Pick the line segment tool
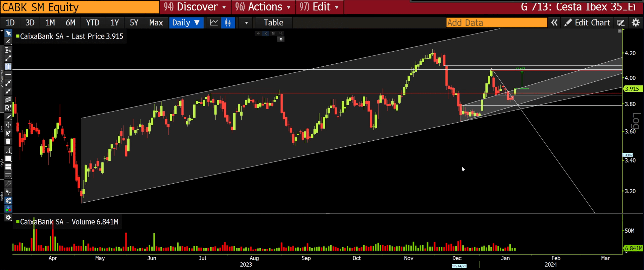This screenshot has height=270, width=644. 8,58
